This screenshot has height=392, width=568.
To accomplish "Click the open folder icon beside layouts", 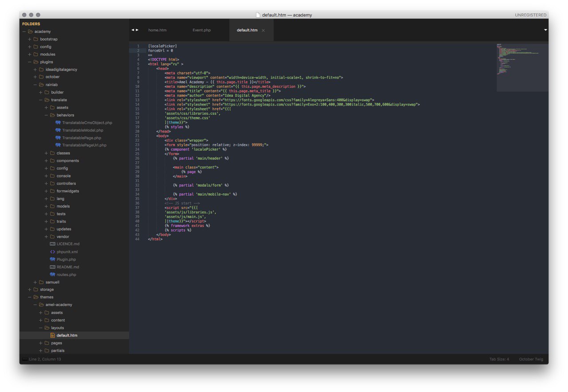I will [x=47, y=328].
